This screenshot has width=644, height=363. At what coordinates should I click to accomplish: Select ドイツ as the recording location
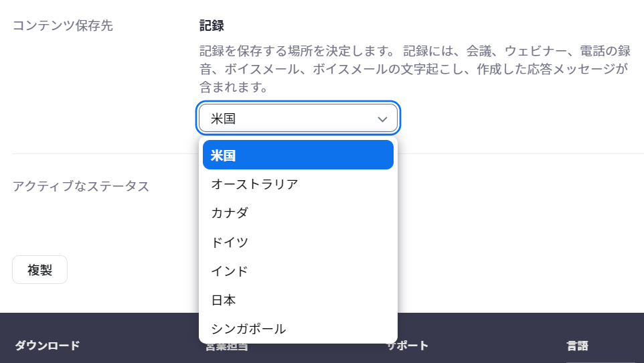coord(298,242)
